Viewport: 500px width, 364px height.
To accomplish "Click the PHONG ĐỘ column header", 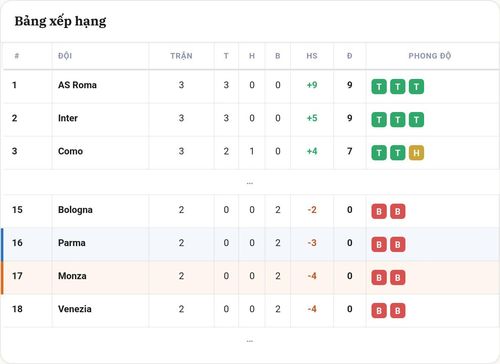I will click(x=430, y=56).
